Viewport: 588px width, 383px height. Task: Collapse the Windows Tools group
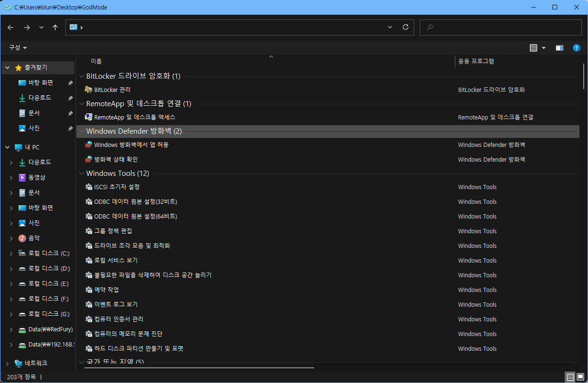[82, 173]
